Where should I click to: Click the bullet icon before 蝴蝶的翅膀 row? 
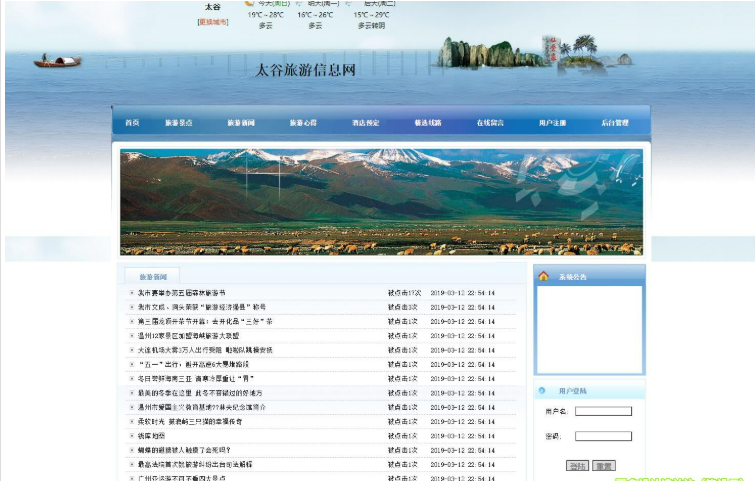pos(131,450)
